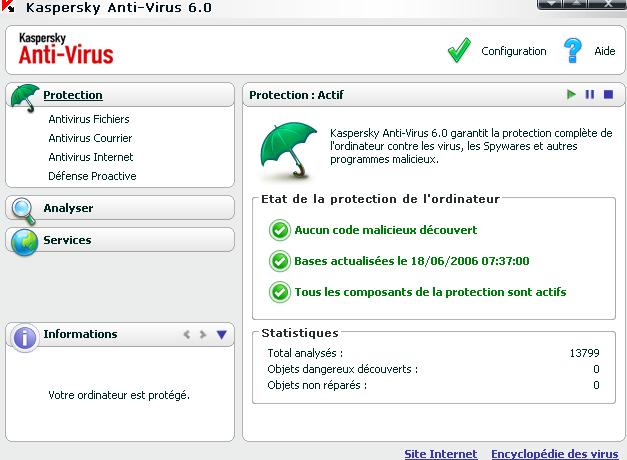Screen dimensions: 627x460
Task: Click 'Aucun code malicieux découvert' status text
Action: click(386, 230)
